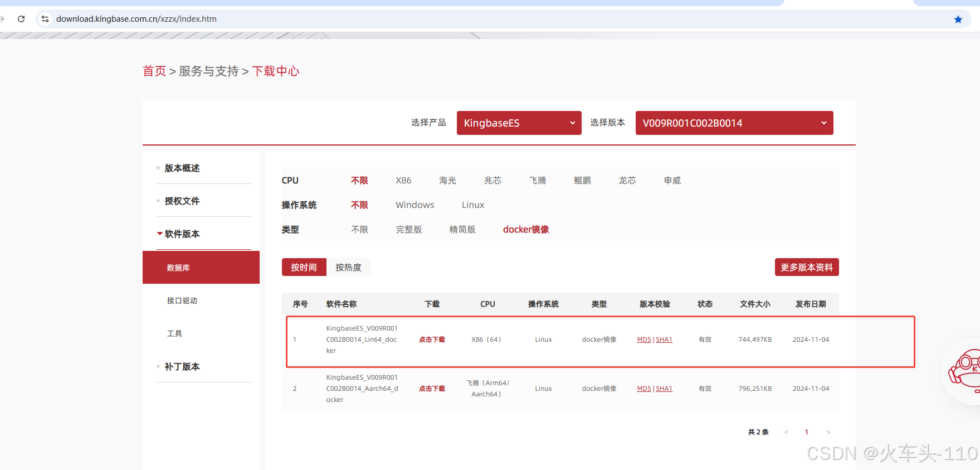Select the KingbaseES_V009R001C002B0014_Aarch64_docker file name
The image size is (980, 470).
(x=362, y=389)
